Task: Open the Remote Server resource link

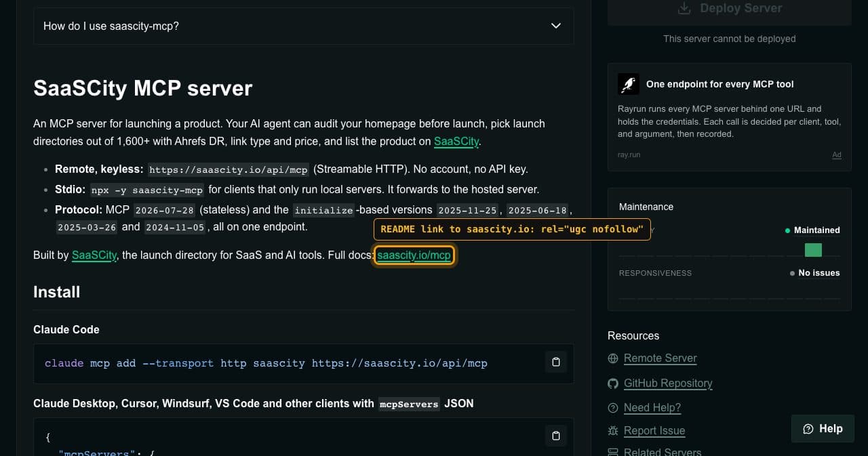Action: click(660, 358)
